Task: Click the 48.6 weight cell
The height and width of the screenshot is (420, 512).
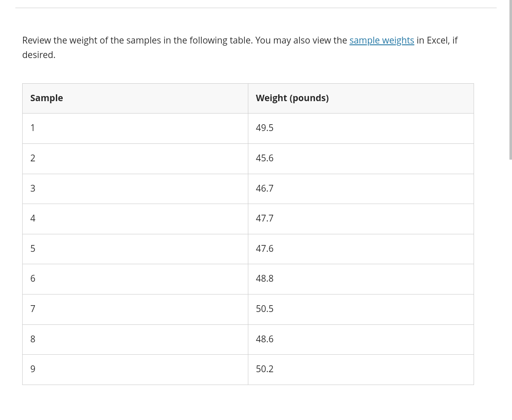Action: [x=361, y=339]
